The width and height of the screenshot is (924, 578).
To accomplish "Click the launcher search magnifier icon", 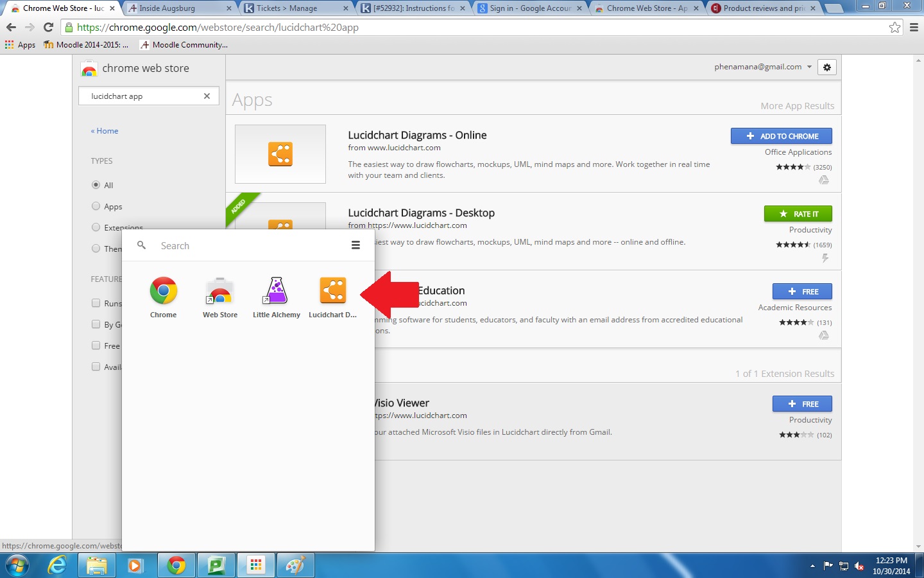I will click(142, 245).
